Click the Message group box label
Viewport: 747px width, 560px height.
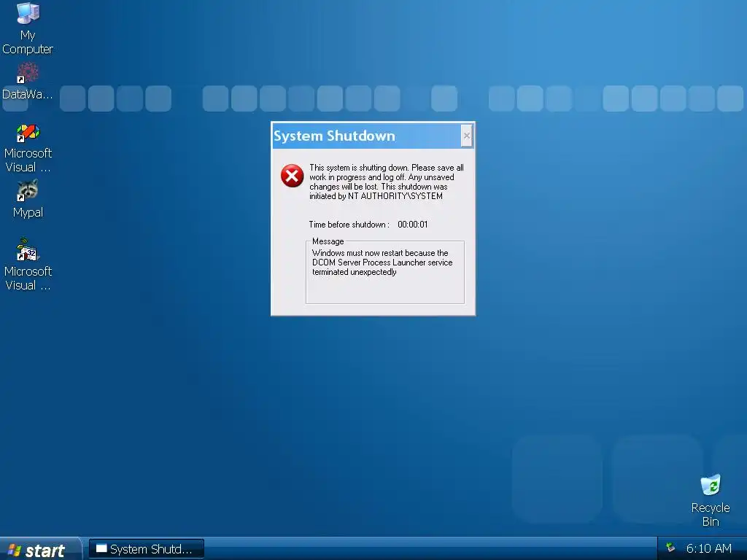[328, 241]
